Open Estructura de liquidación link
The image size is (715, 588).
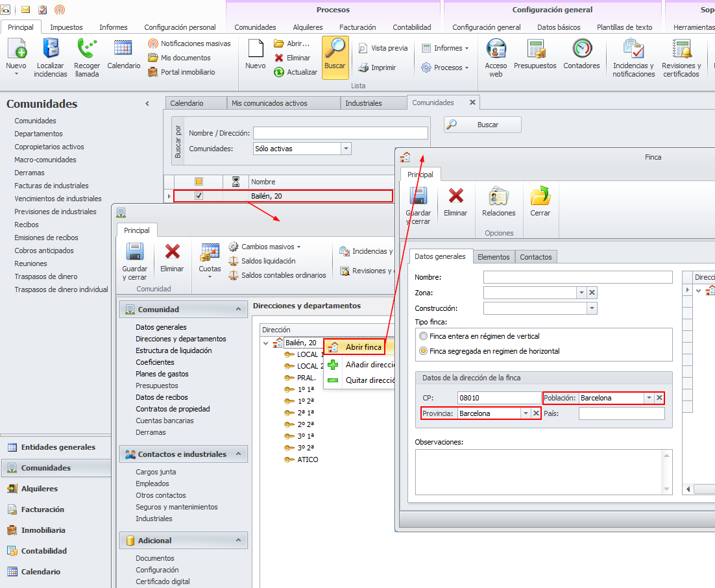coord(173,350)
